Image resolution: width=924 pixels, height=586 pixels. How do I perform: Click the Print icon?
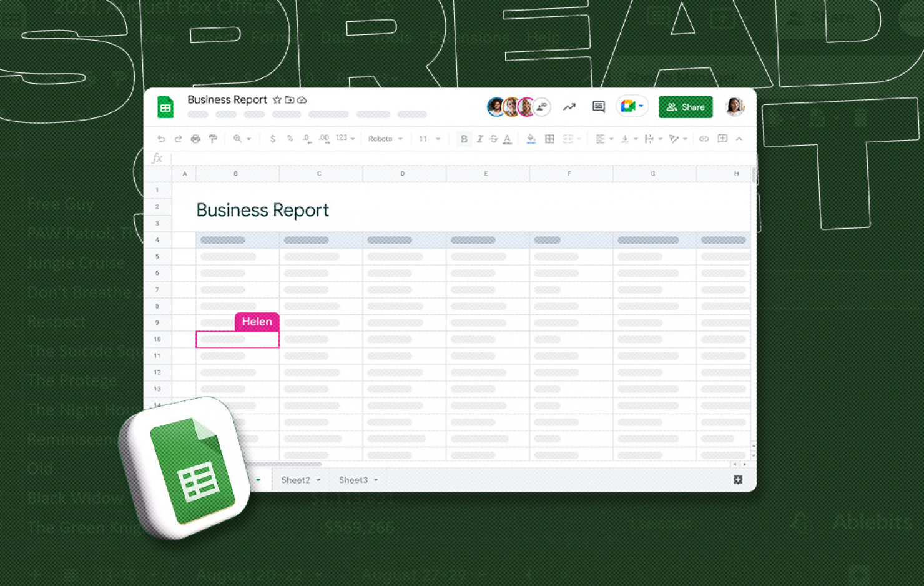click(x=195, y=139)
